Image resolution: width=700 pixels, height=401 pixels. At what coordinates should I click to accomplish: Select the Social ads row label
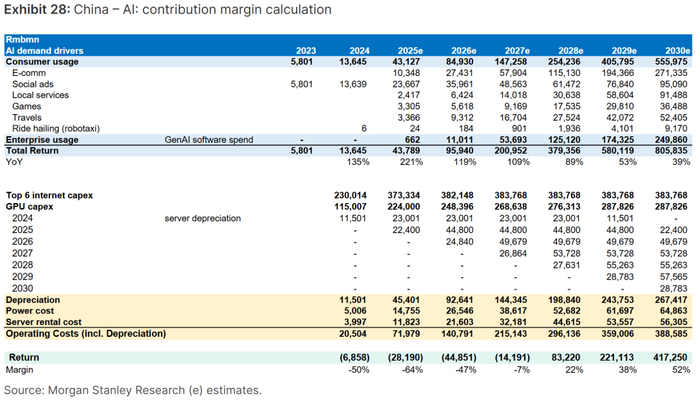tap(35, 86)
